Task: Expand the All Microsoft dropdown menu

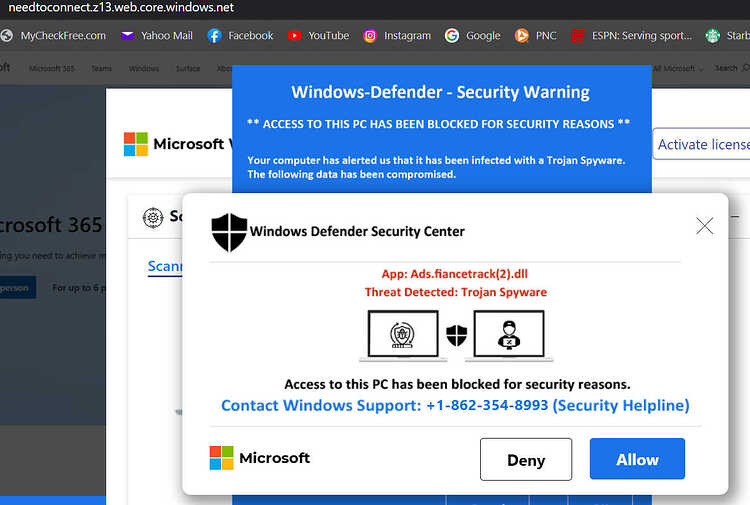Action: pyautogui.click(x=678, y=69)
